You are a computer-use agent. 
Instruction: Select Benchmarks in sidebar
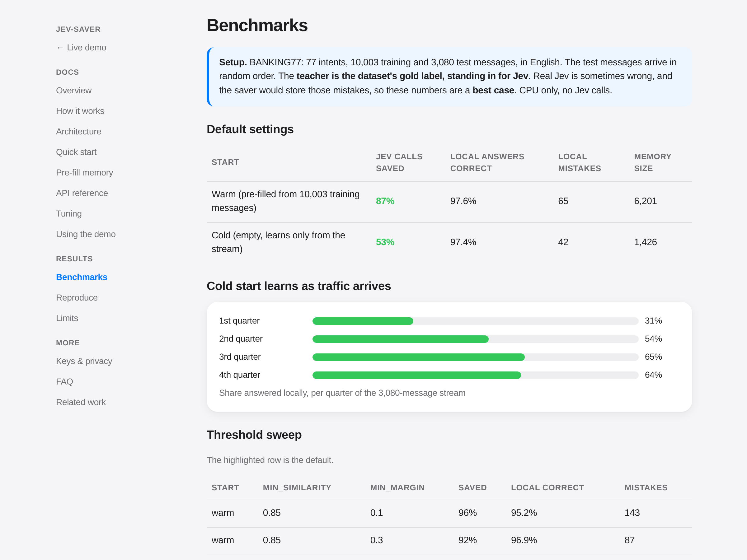point(82,277)
